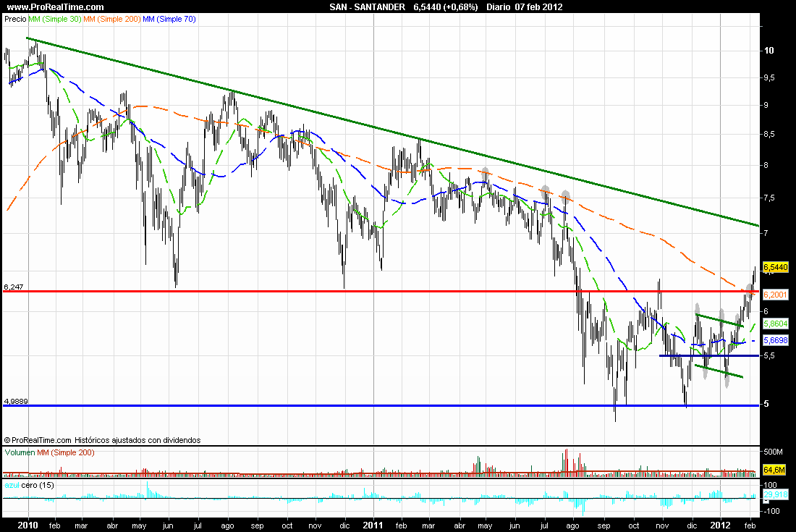This screenshot has width=796, height=532.
Task: Click the 8,5 price scale label
Action: click(x=770, y=134)
